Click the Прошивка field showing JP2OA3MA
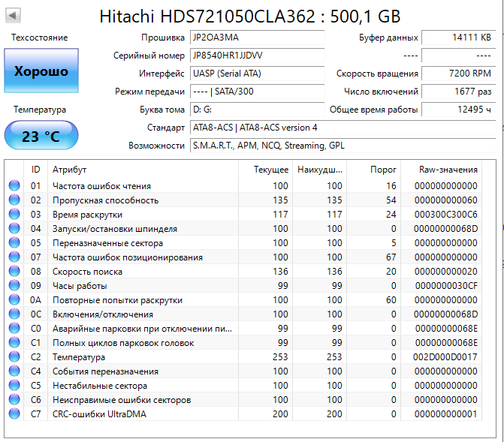The width and height of the screenshot is (504, 442). [257, 38]
